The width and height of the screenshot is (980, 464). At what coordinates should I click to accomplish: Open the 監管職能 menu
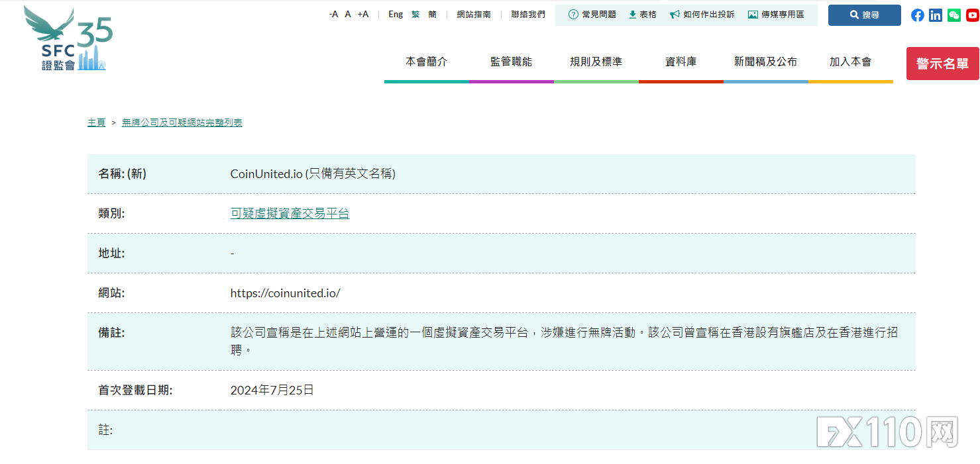(512, 62)
